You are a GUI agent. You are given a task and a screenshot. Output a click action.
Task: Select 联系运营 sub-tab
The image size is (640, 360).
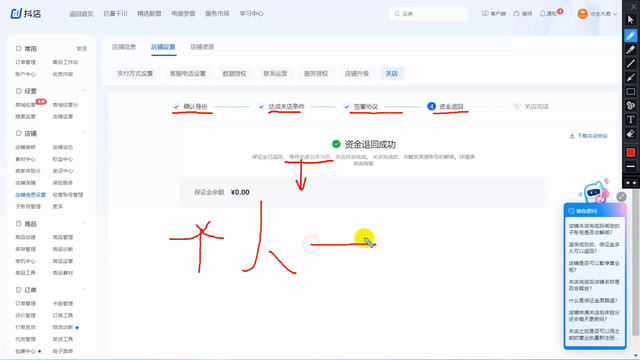pyautogui.click(x=275, y=73)
